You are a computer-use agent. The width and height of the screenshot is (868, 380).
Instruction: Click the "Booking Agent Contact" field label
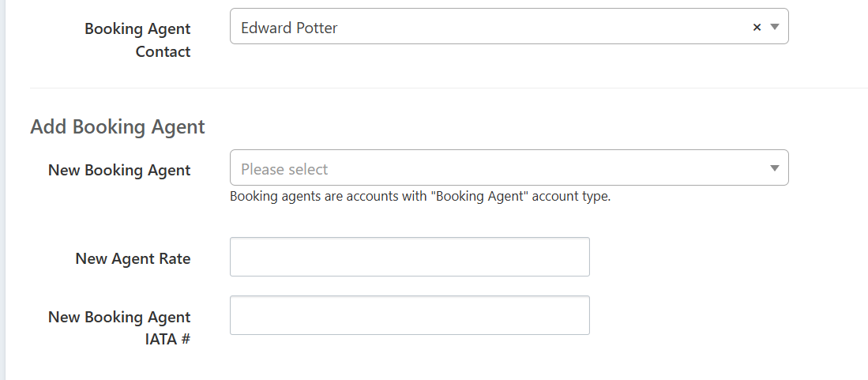click(x=137, y=40)
